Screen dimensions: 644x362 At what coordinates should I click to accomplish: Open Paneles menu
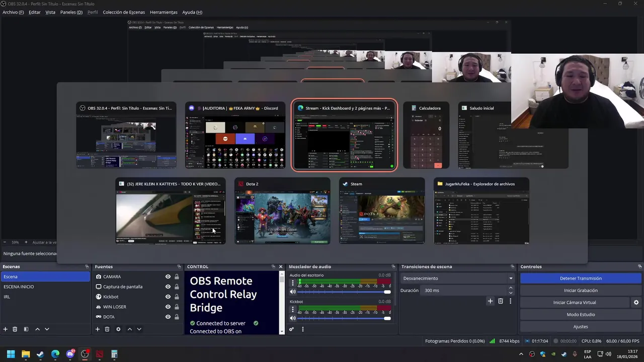(71, 12)
